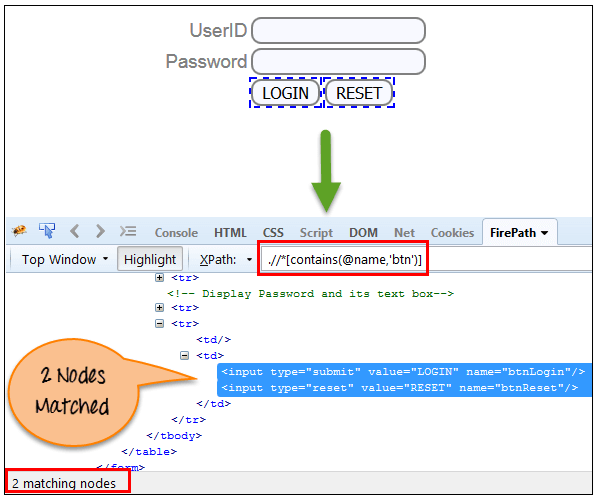Open the Top Window dropdown
The height and width of the screenshot is (499, 597).
[65, 260]
